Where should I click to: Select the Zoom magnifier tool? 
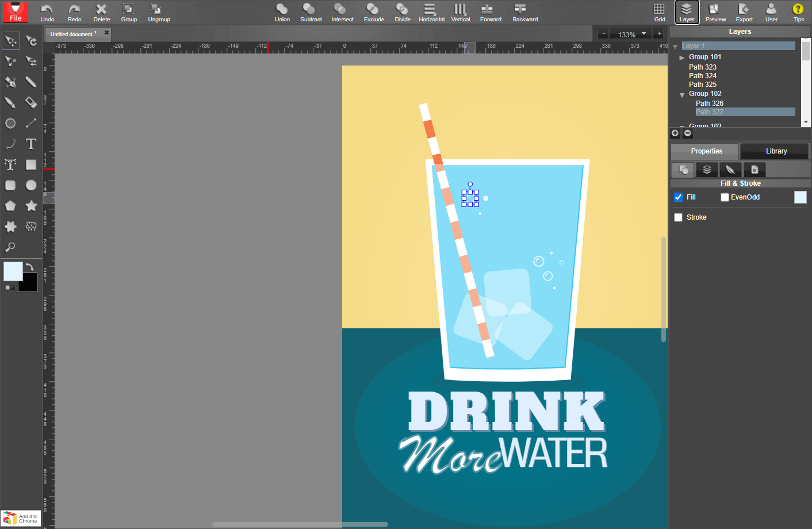[10, 247]
